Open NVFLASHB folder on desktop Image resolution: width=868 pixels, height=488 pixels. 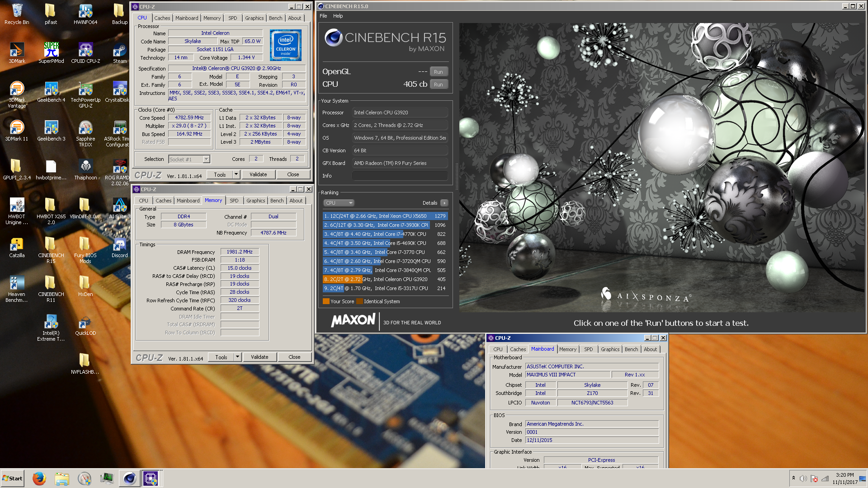(x=85, y=364)
